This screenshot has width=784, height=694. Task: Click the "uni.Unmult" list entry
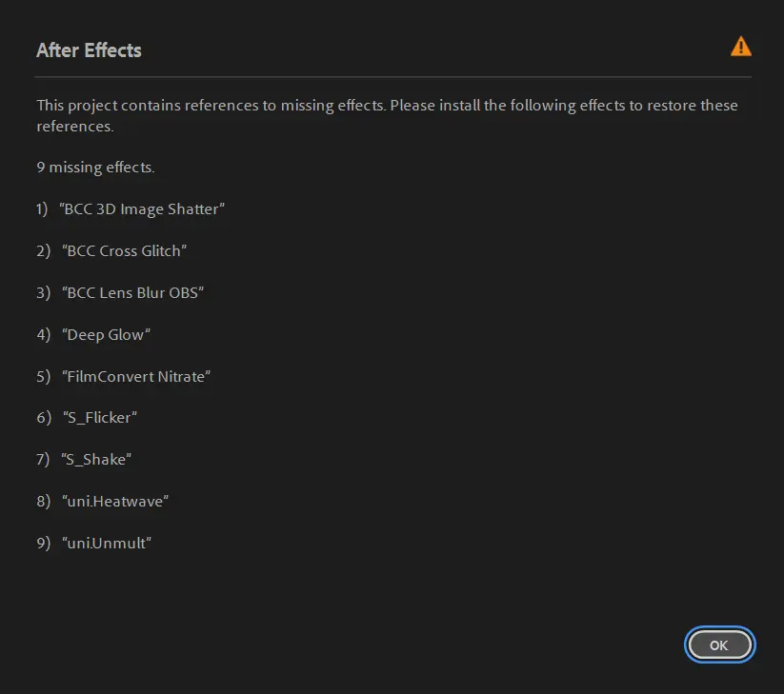[107, 544]
